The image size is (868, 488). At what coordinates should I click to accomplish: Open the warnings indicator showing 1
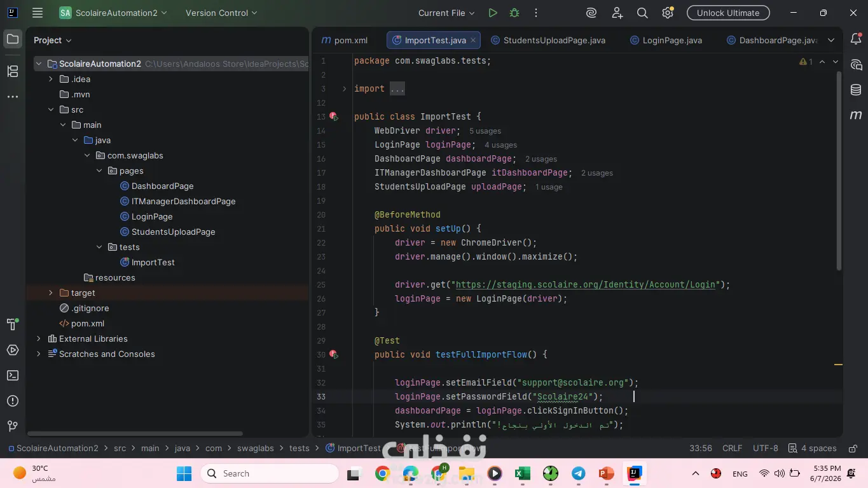coord(806,62)
